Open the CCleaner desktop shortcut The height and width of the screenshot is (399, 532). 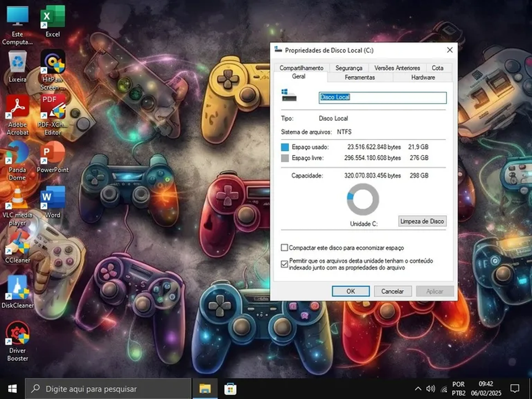click(18, 243)
